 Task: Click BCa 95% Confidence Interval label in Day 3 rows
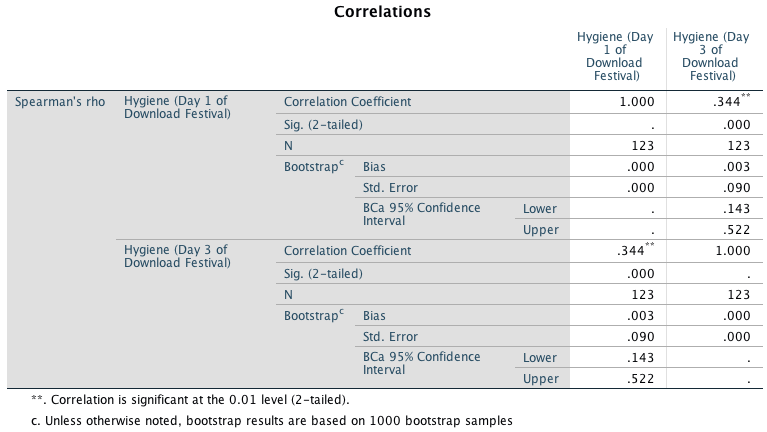tap(421, 363)
